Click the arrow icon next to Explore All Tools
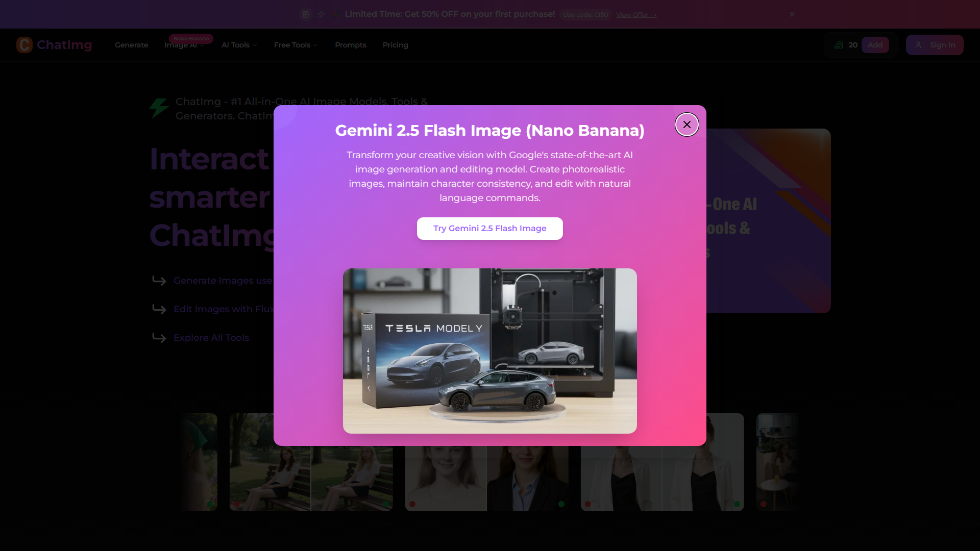 [159, 338]
